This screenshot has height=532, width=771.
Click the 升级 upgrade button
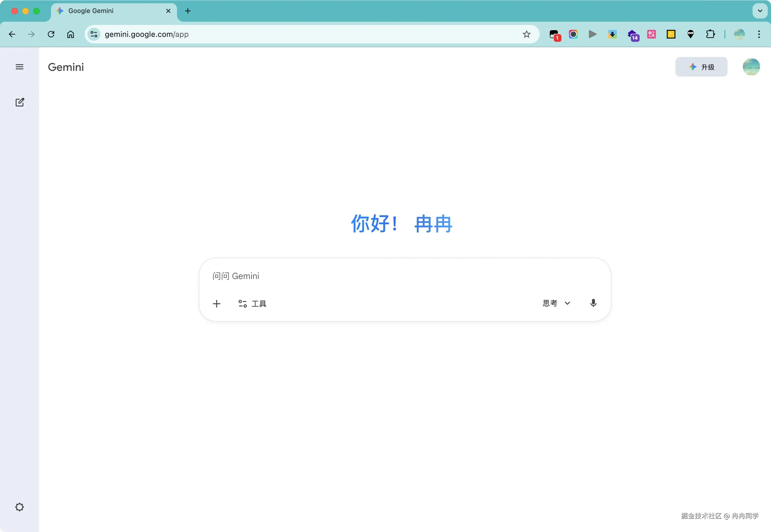[x=701, y=67]
